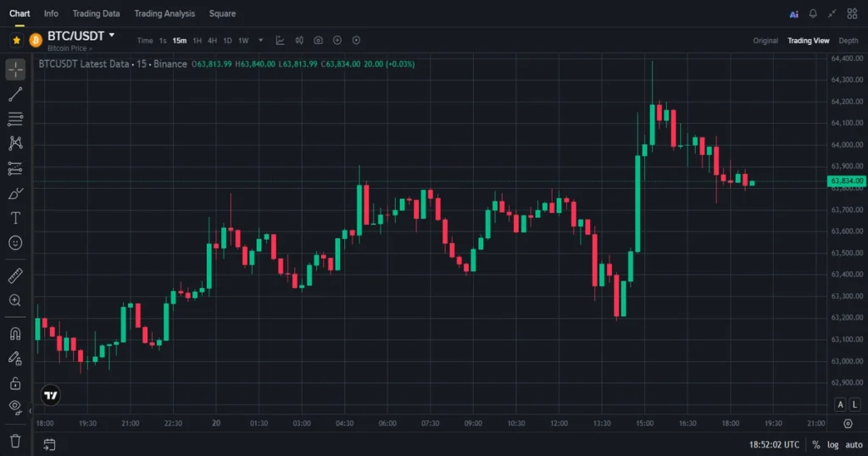Click the A scale mode button

coord(840,404)
